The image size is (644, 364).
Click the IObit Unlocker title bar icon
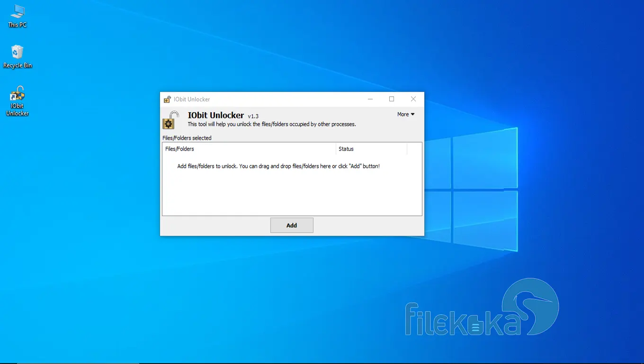(167, 100)
